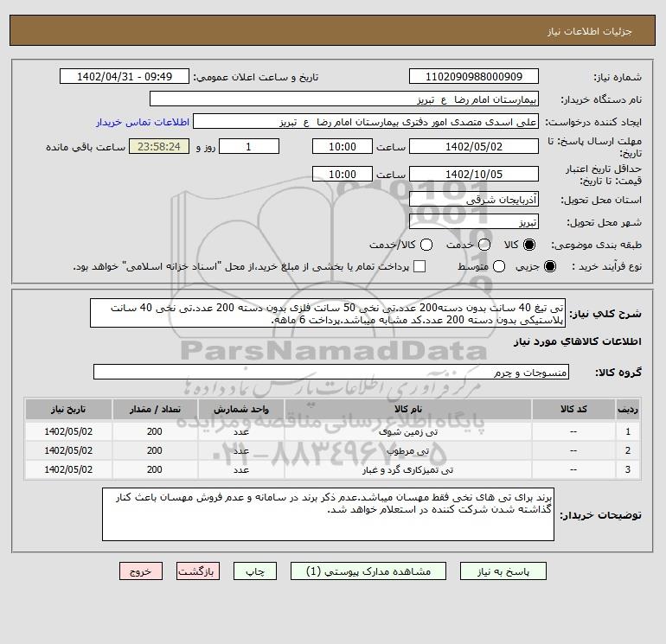
Task: Click the delivery city field تبریز
Action: pyautogui.click(x=474, y=222)
